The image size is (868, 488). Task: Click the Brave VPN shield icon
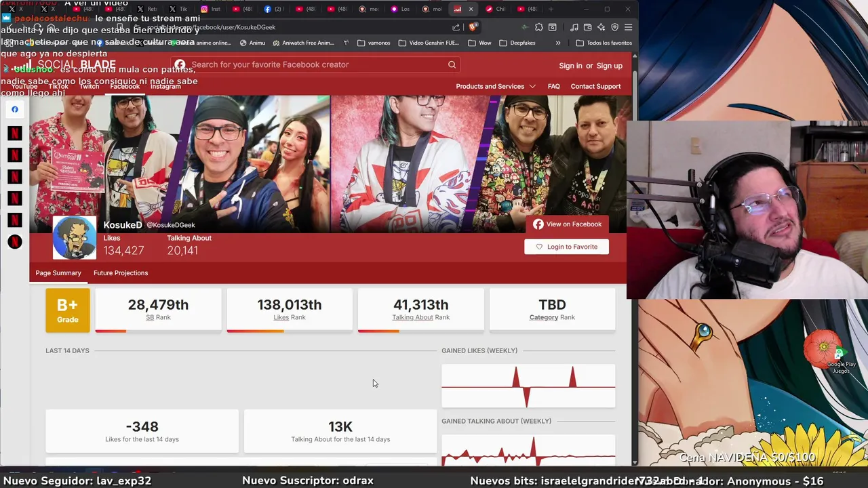pyautogui.click(x=615, y=27)
